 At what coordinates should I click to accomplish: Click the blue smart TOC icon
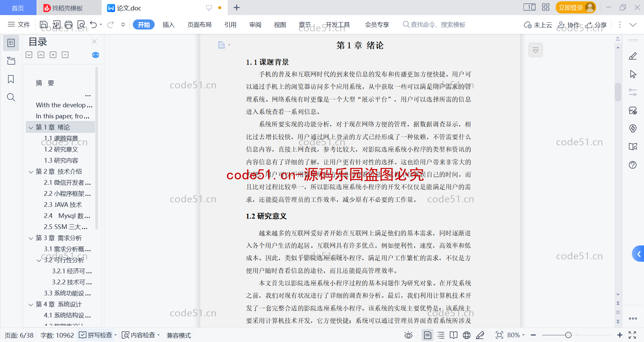click(96, 55)
